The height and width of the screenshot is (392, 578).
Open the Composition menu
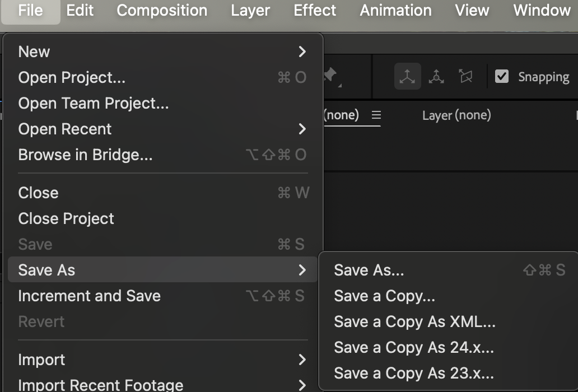pos(162,10)
